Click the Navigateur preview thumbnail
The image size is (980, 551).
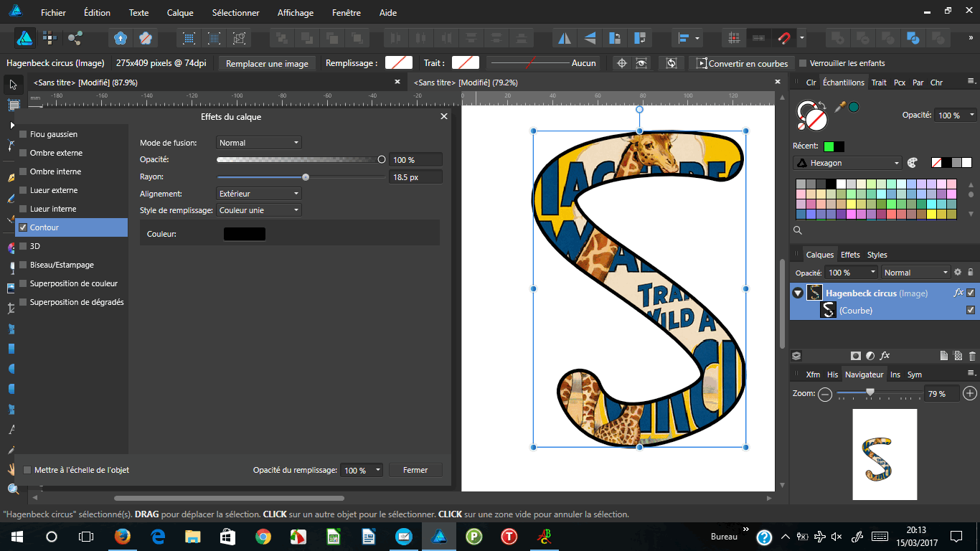(x=885, y=455)
